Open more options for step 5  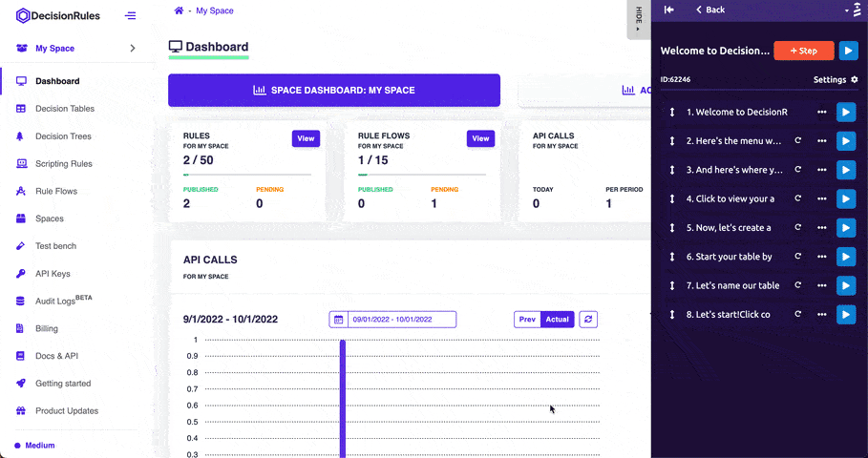(821, 228)
